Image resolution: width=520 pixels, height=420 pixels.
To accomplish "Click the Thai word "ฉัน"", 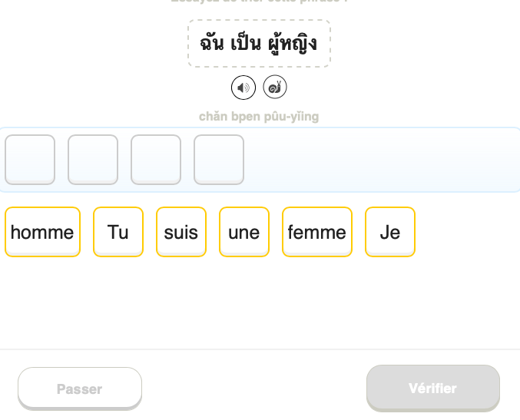I will pos(211,44).
